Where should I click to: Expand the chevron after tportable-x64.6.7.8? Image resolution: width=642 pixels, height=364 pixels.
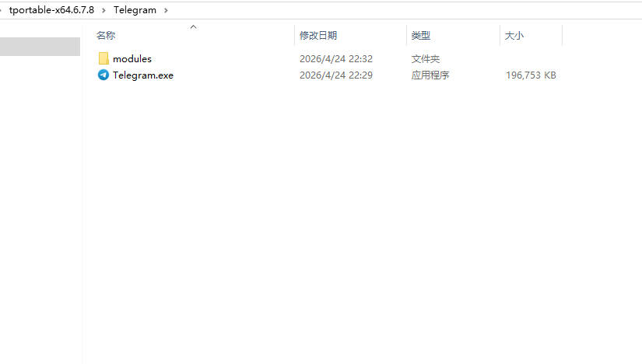pyautogui.click(x=103, y=10)
